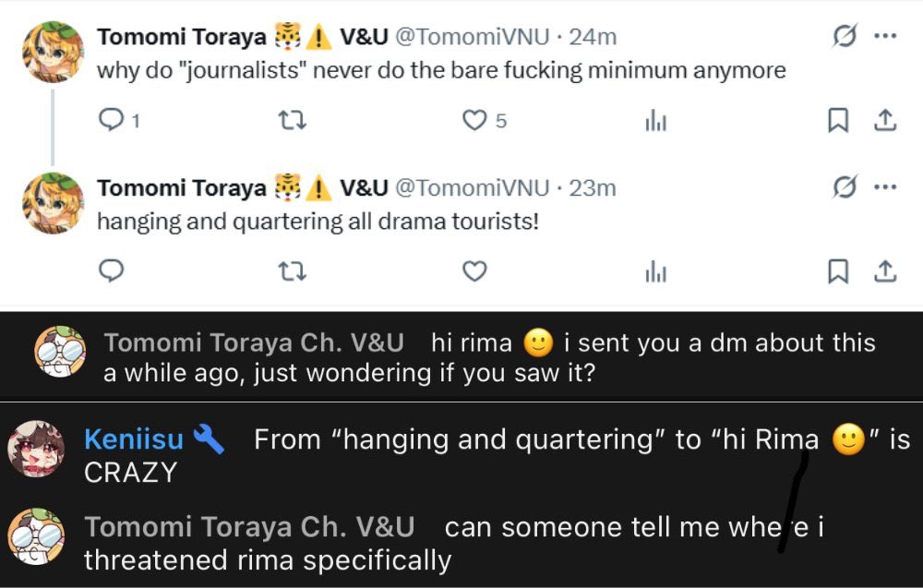Click Keniisu's chat avatar

(38, 451)
